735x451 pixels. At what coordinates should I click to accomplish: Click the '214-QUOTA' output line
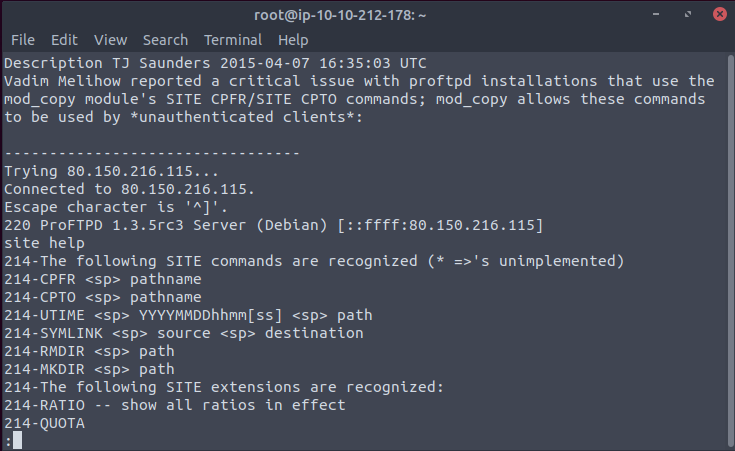(45, 423)
